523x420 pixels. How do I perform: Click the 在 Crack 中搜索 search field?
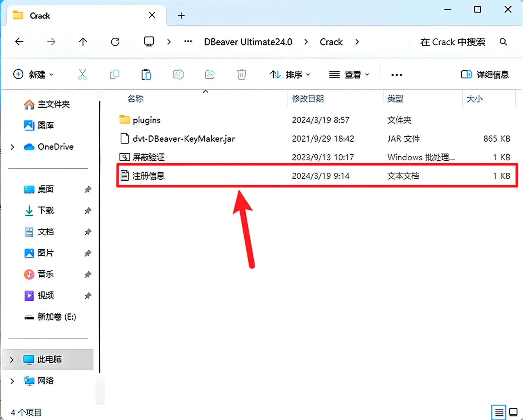453,42
